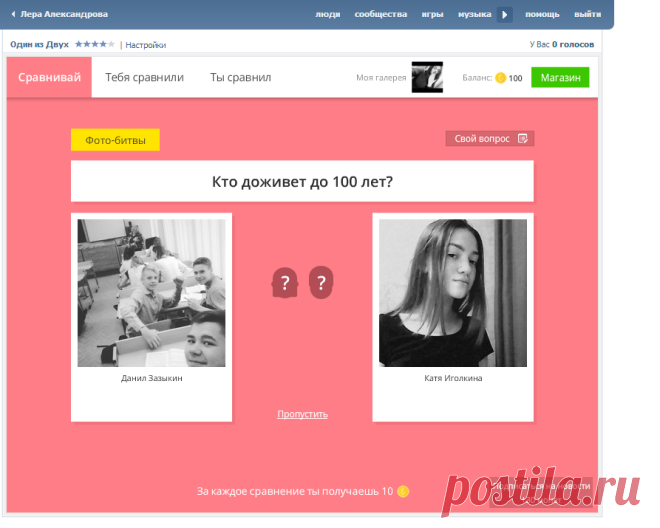
Task: Click the gold coin balance icon
Action: (x=500, y=78)
